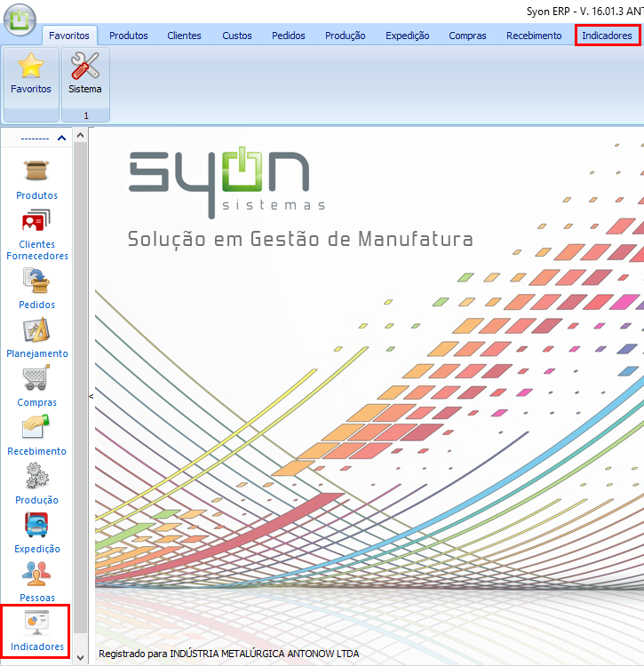Open Indicadores chart icon in sidebar

click(x=36, y=623)
